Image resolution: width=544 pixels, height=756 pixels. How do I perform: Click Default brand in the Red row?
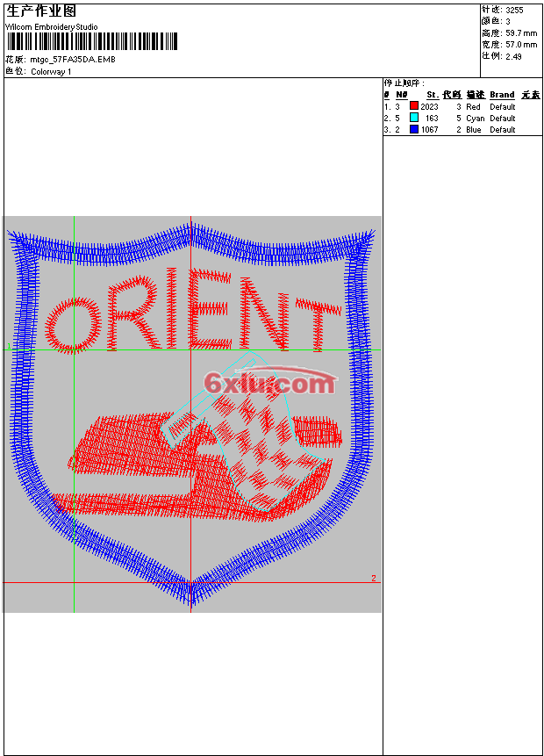pyautogui.click(x=503, y=107)
